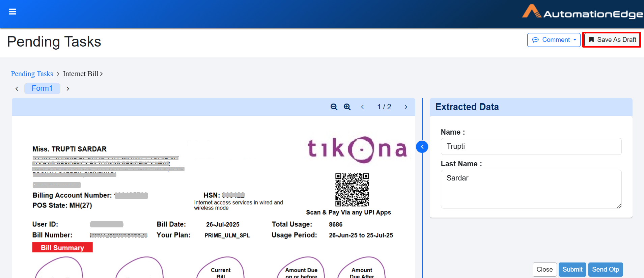The width and height of the screenshot is (644, 278).
Task: Click the Name input field
Action: tap(531, 146)
